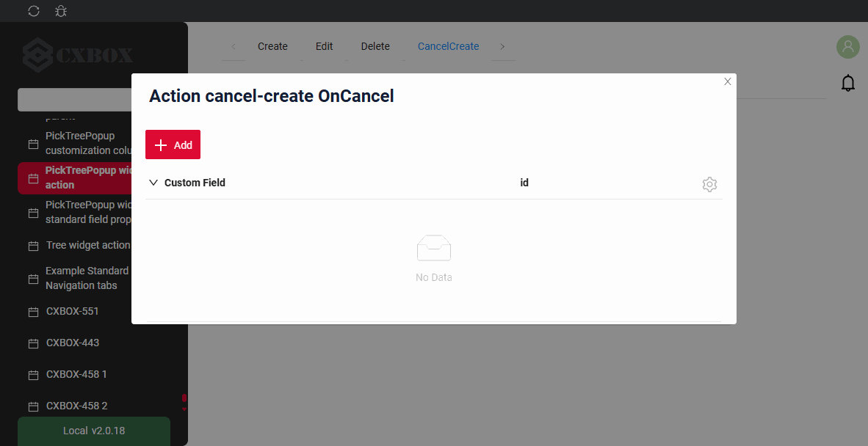Click the id column header
Screen dimensions: 868x446
tap(524, 183)
